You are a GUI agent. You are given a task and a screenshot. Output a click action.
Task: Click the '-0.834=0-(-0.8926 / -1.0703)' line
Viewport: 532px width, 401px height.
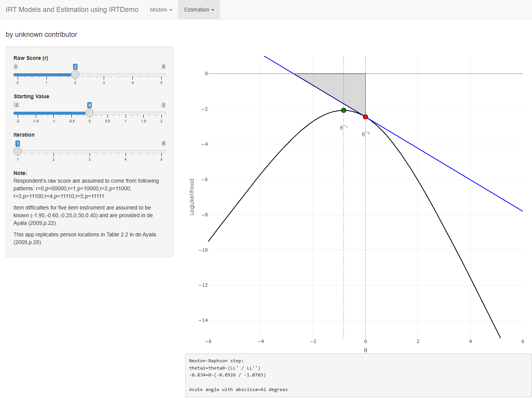[x=227, y=375]
